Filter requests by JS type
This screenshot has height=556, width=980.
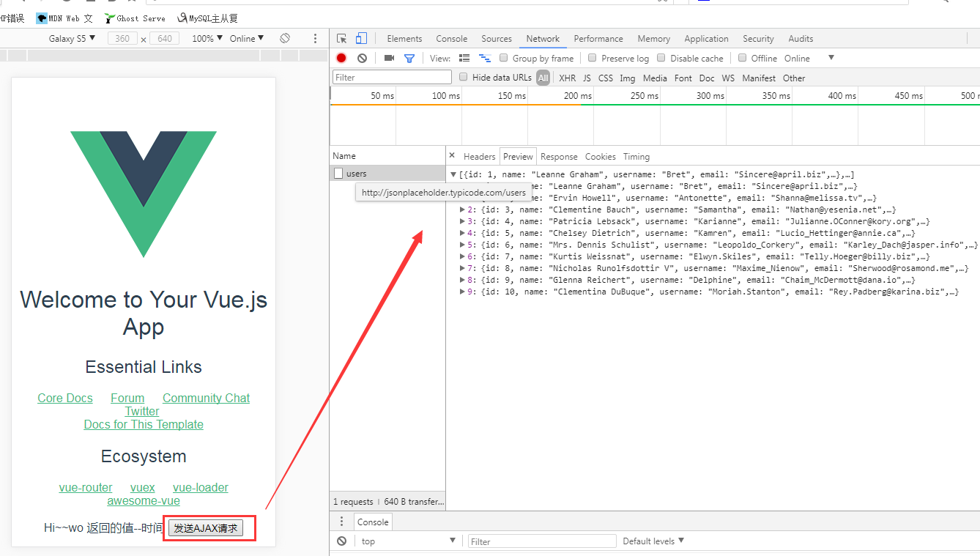(587, 78)
